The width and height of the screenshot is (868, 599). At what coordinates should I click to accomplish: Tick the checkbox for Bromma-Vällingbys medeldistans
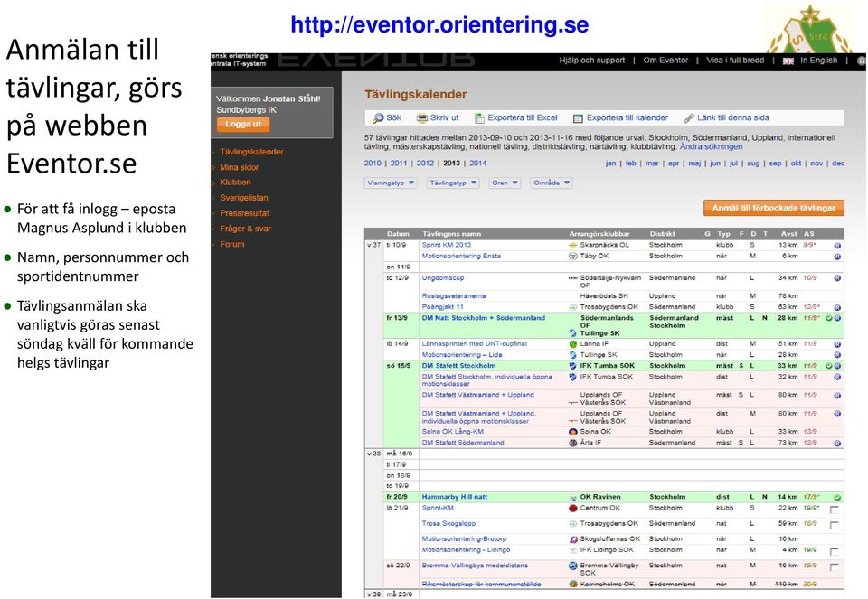(x=835, y=566)
